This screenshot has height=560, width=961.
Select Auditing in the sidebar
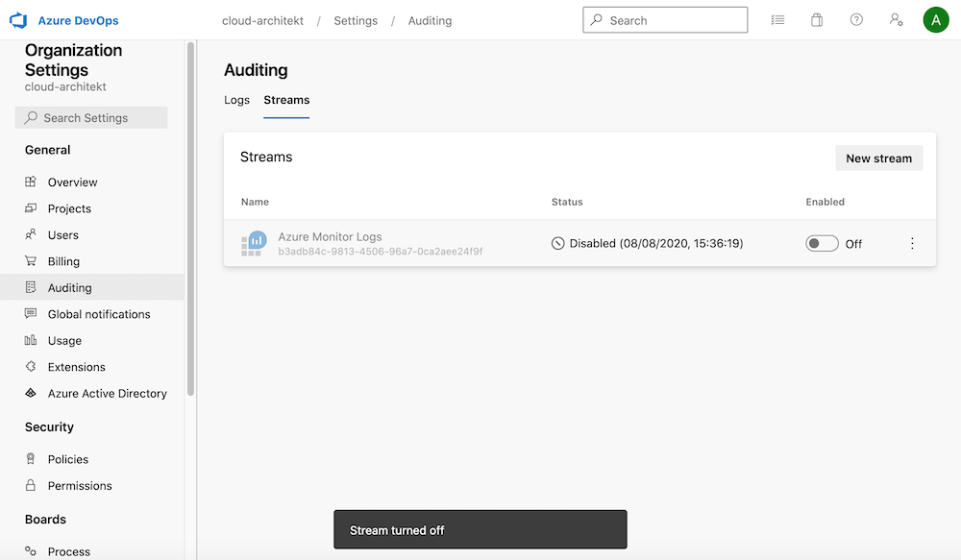click(92, 287)
